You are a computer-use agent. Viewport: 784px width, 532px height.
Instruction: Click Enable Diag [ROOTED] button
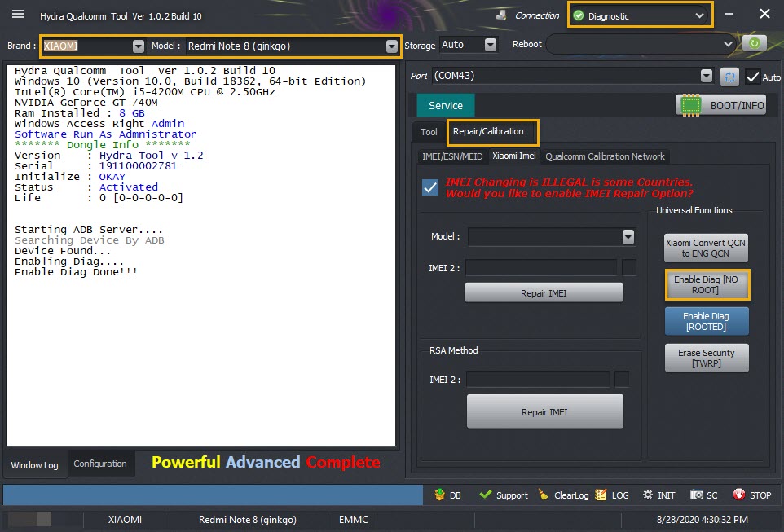(x=706, y=321)
